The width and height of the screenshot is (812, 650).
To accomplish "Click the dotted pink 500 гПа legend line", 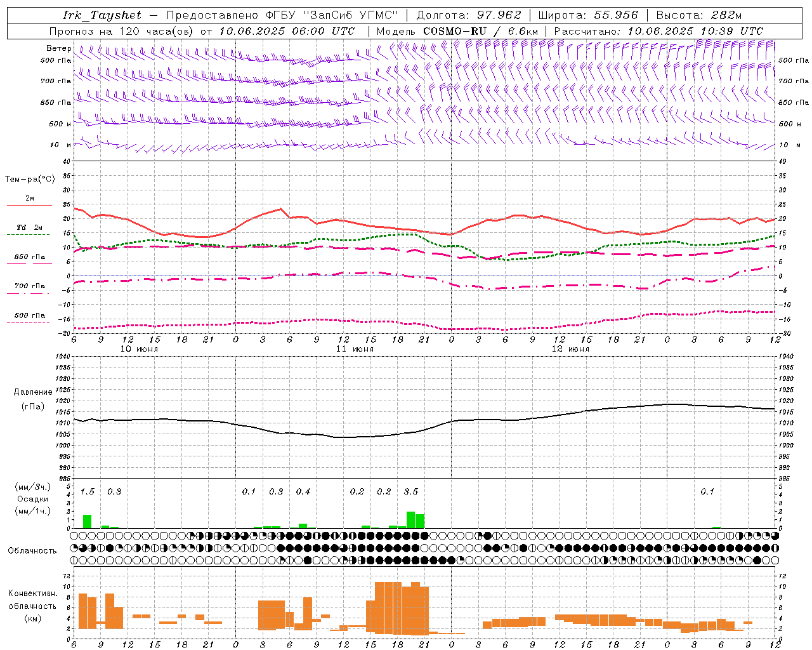I will point(28,322).
